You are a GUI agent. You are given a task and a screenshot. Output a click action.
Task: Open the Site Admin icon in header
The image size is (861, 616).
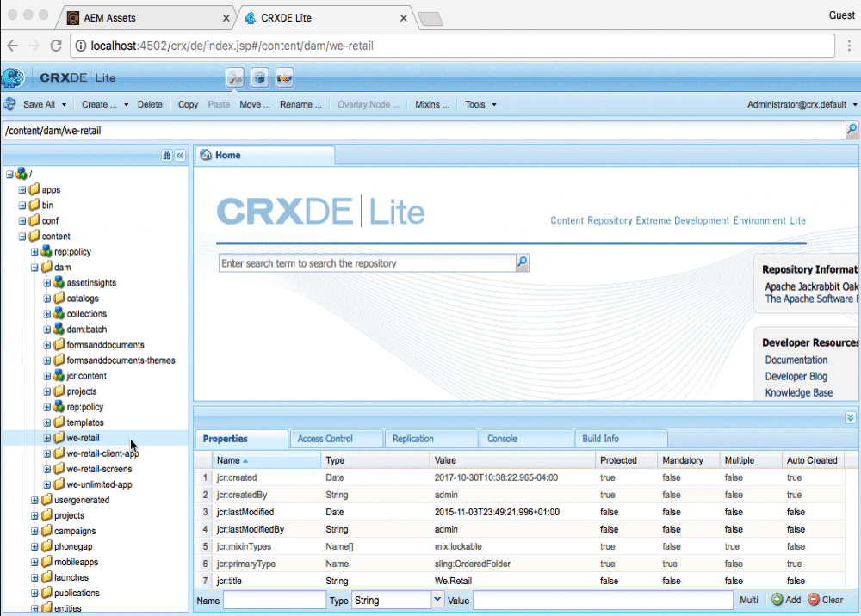click(x=235, y=78)
